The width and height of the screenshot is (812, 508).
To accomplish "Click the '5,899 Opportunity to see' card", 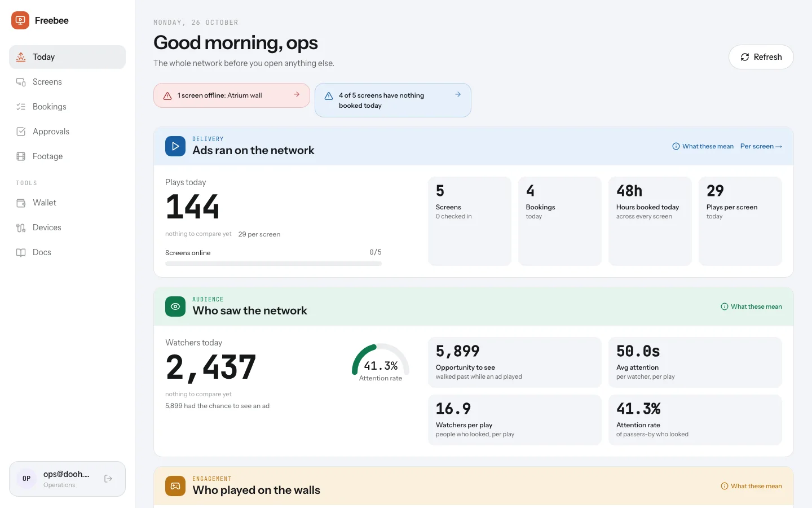I will pyautogui.click(x=515, y=362).
